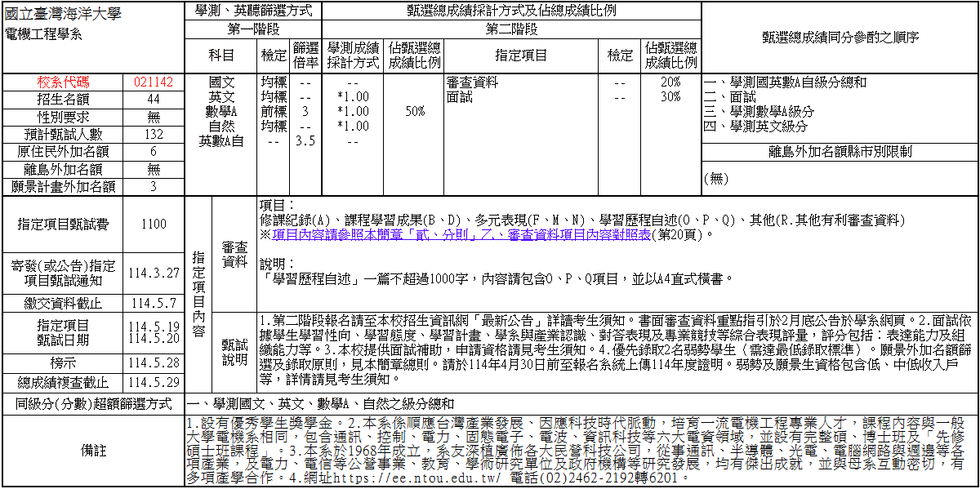This screenshot has width=980, height=489.
Task: Select the expected interviewee count 132
Action: [x=154, y=135]
